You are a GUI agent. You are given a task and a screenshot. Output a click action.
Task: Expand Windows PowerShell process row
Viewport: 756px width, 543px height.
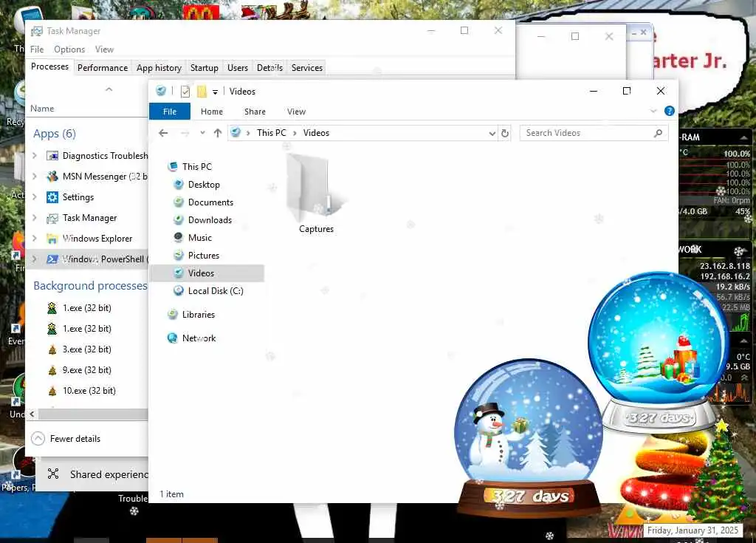[35, 259]
